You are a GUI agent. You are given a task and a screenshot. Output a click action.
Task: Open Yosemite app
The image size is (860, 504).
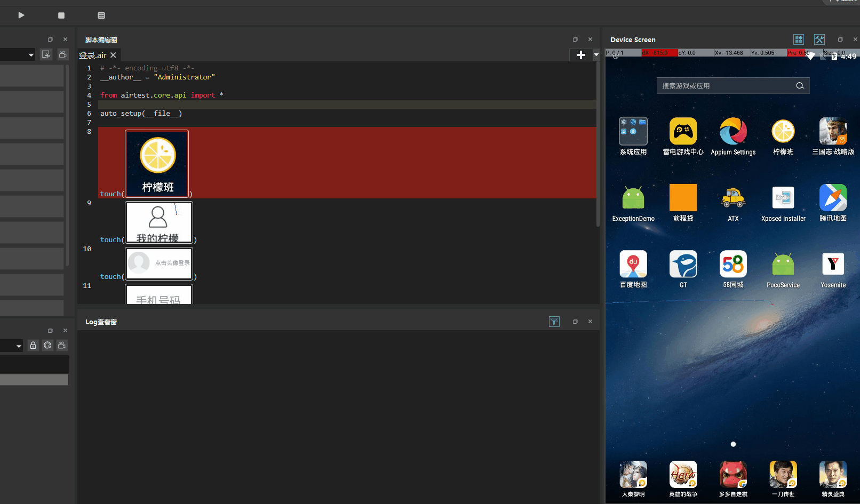coord(833,270)
